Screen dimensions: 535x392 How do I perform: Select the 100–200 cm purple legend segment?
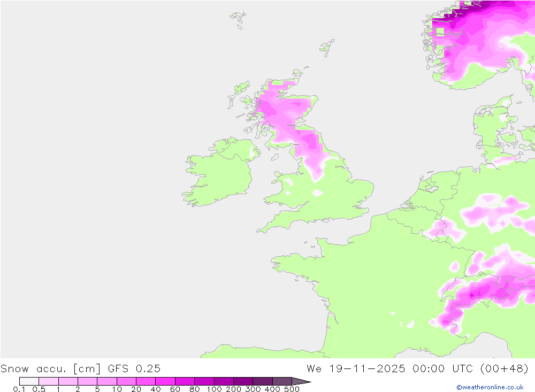pos(224,381)
